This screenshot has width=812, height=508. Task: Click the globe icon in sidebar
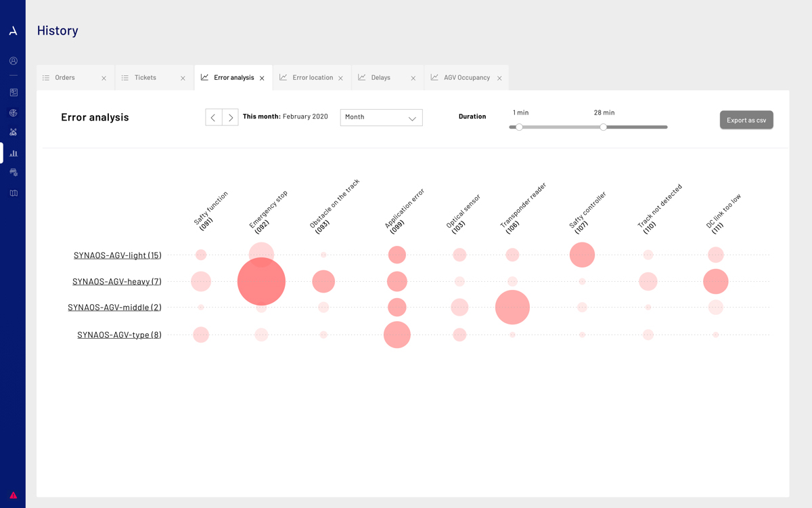(x=13, y=113)
